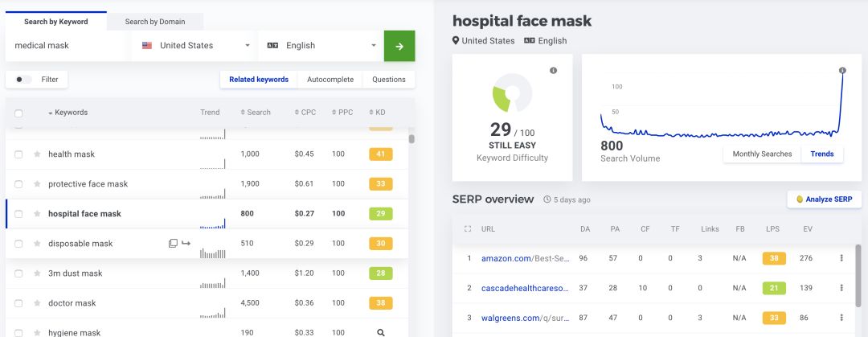Tick the select-all keywords checkbox
This screenshot has width=868, height=337.
coord(18,113)
